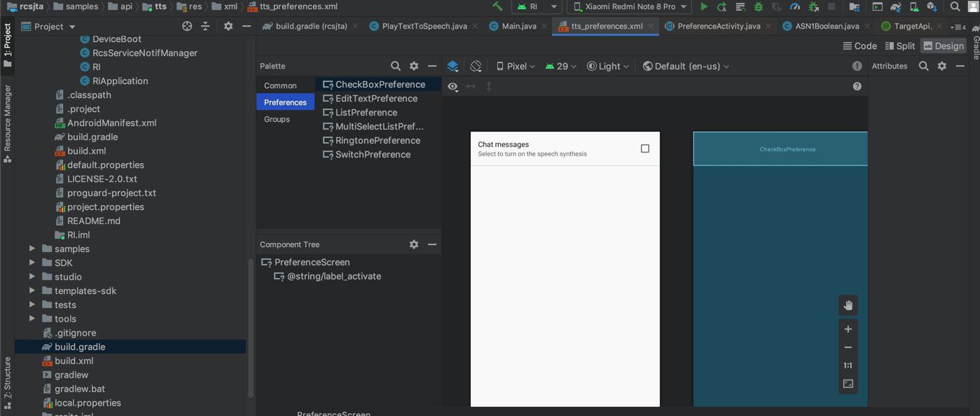Zoom to fit screen icon

point(848,384)
